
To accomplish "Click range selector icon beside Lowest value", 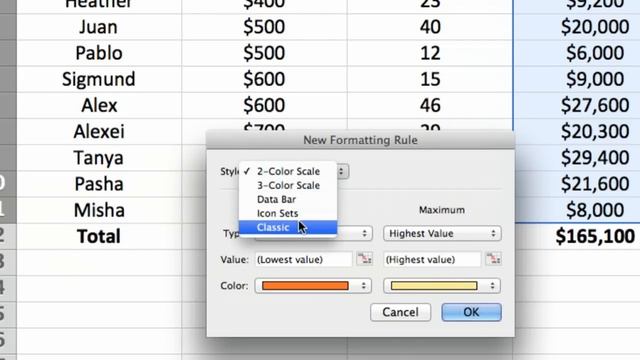I will pos(364,259).
